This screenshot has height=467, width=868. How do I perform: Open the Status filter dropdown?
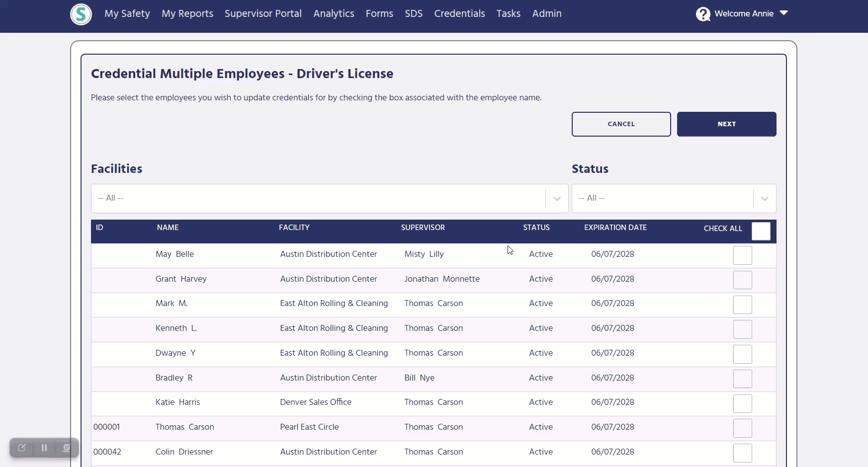(x=764, y=198)
